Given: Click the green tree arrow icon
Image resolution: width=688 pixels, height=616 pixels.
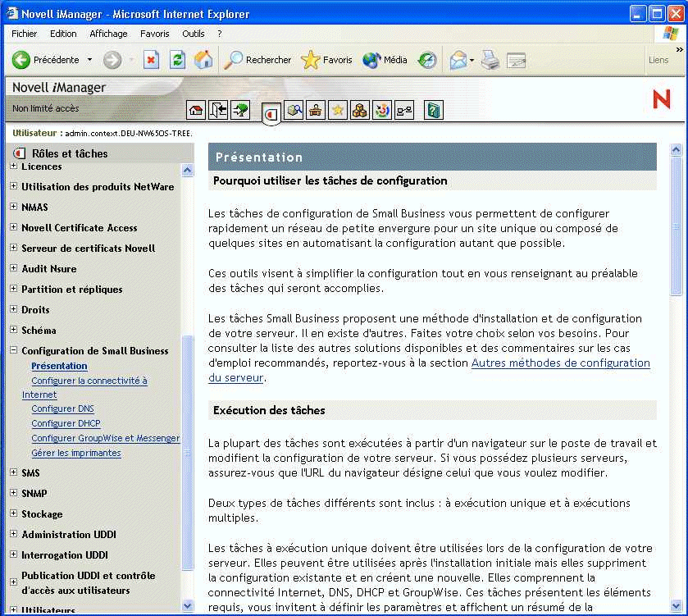Looking at the screenshot, I should point(240,110).
